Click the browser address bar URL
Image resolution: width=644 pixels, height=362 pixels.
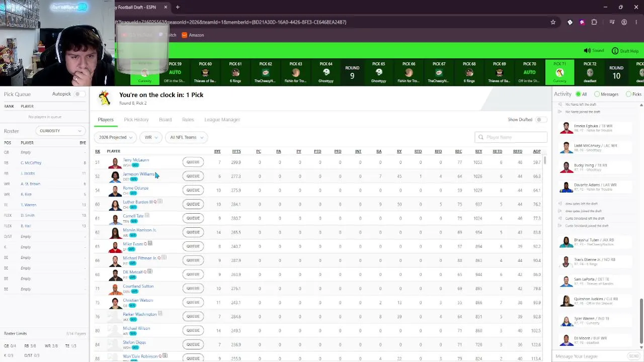[x=231, y=22]
